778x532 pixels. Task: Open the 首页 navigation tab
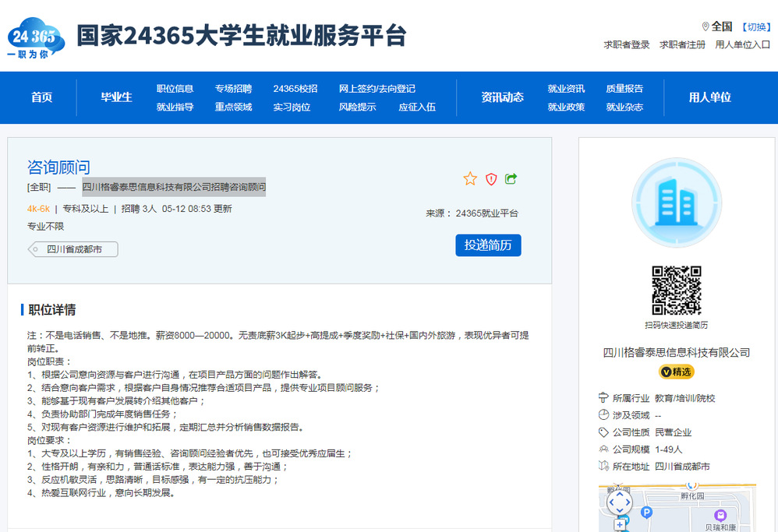(x=42, y=97)
